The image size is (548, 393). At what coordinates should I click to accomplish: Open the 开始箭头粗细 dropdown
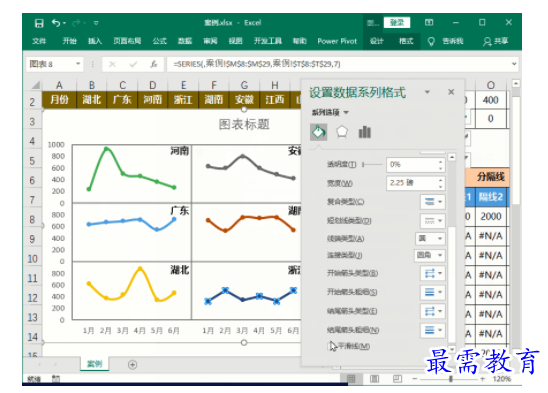(433, 292)
